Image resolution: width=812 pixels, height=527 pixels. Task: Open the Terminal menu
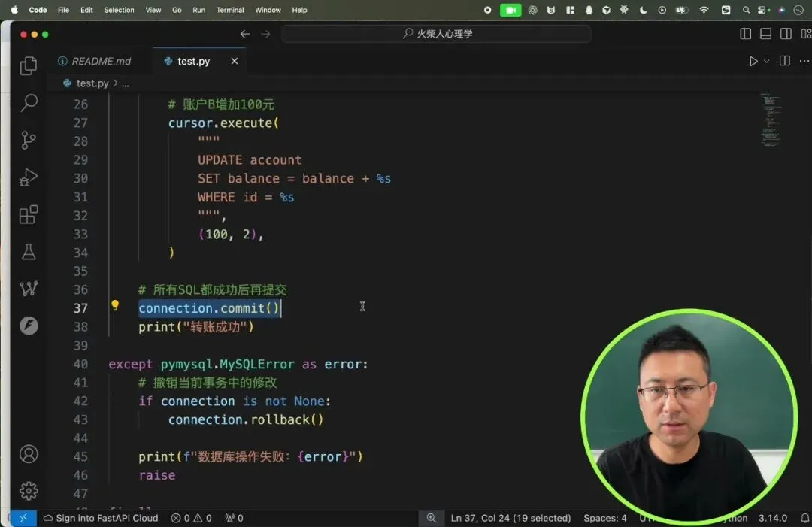tap(230, 10)
